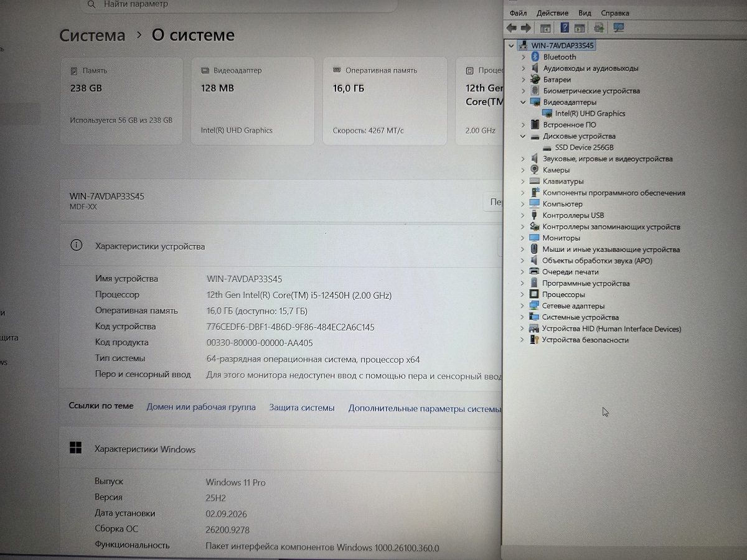Expand Системные устройства node
The width and height of the screenshot is (747, 560).
(522, 317)
